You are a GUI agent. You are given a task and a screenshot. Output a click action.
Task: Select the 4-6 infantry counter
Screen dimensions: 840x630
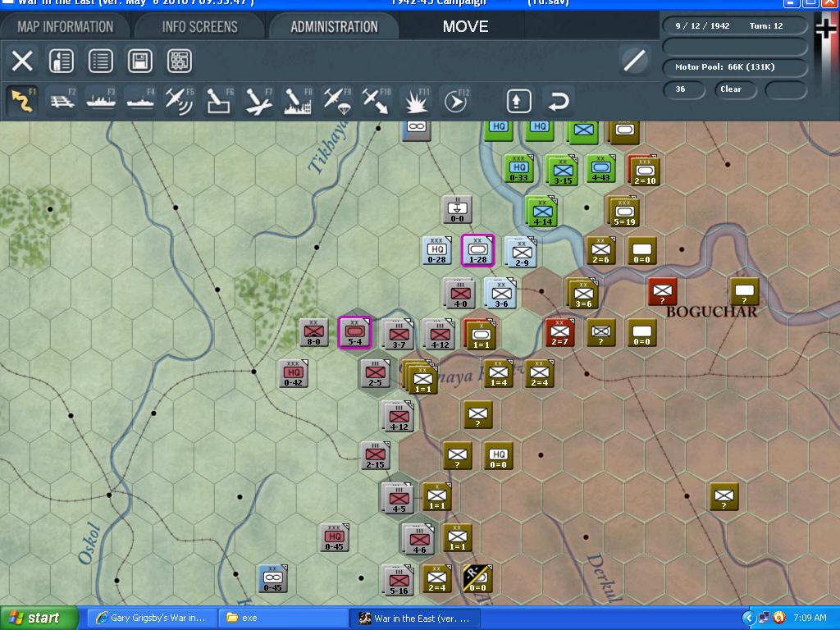pyautogui.click(x=418, y=539)
